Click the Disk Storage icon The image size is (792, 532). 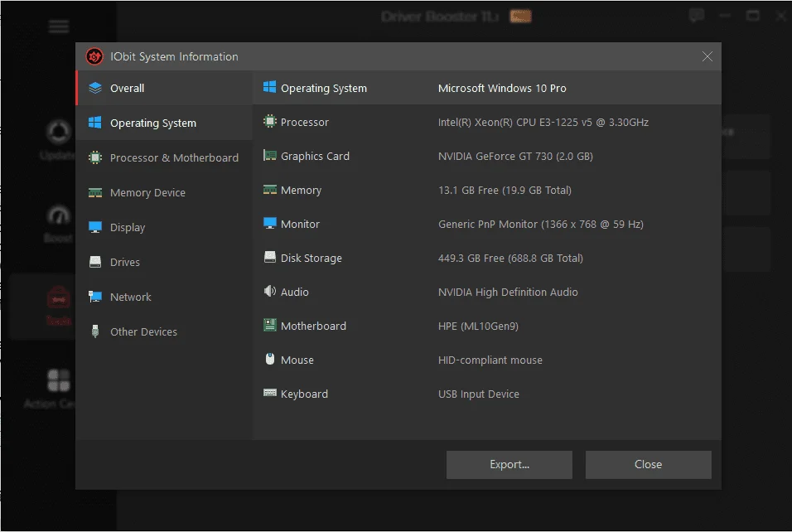point(270,257)
